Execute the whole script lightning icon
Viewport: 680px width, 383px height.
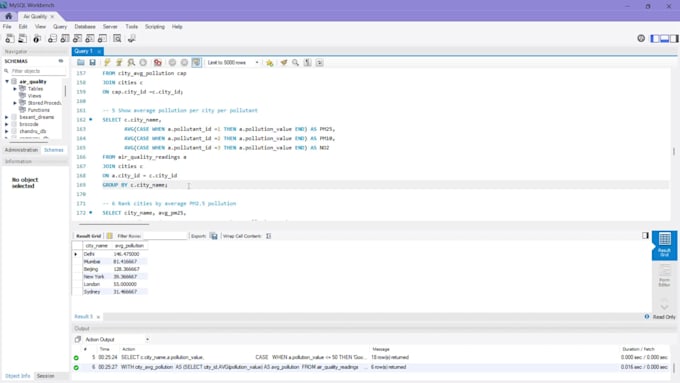point(107,62)
